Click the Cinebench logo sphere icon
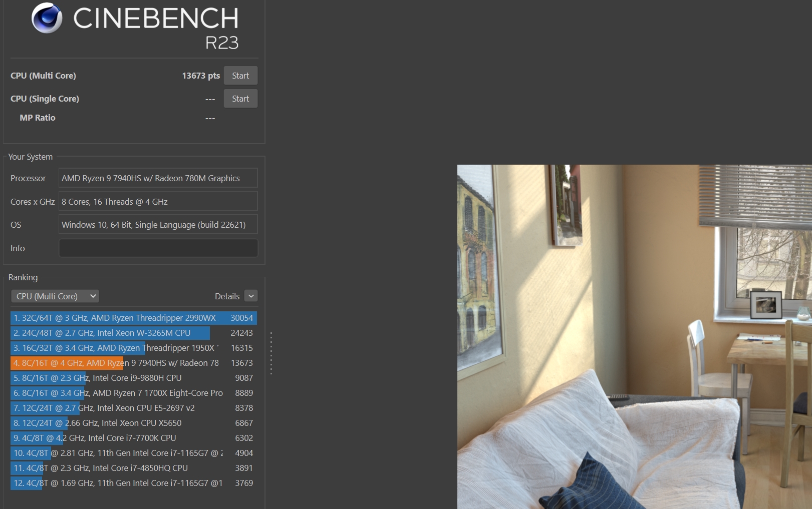Viewport: 812px width, 509px height. [x=47, y=18]
